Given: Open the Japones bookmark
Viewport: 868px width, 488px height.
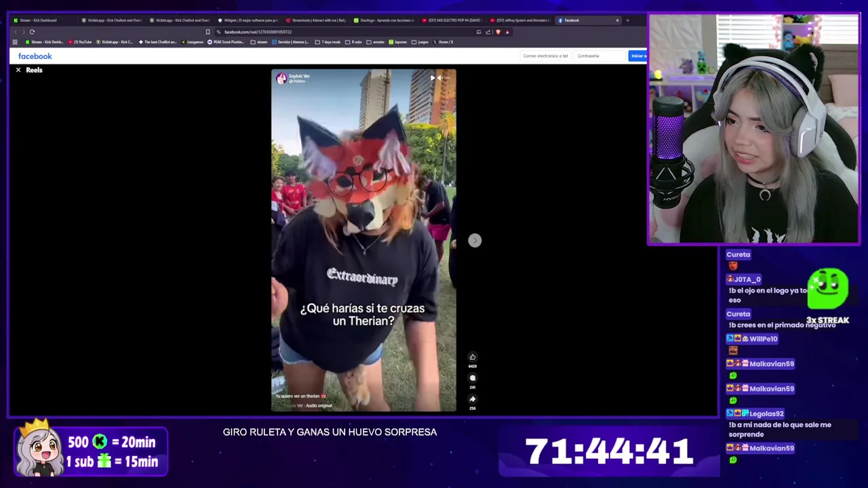Looking at the screenshot, I should click(398, 42).
